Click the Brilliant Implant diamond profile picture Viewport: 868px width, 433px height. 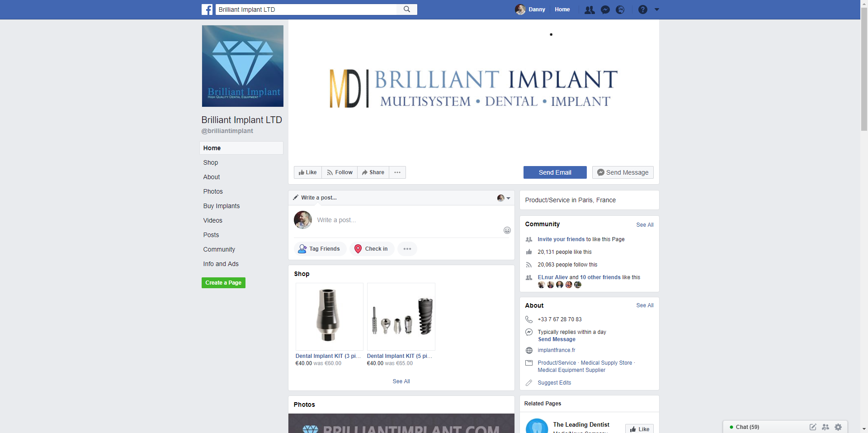pyautogui.click(x=243, y=66)
